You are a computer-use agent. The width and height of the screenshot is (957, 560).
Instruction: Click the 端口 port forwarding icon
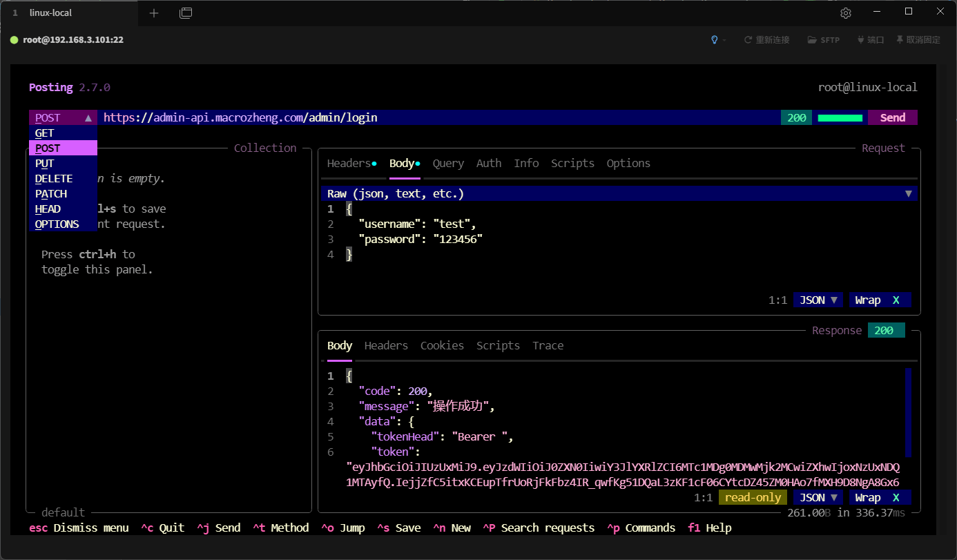coord(860,40)
